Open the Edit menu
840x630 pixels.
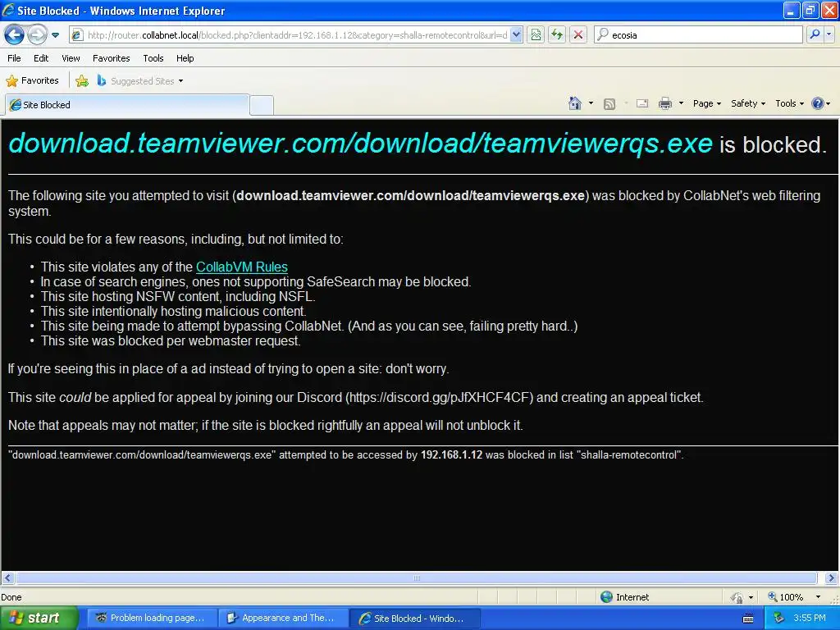pyautogui.click(x=41, y=58)
